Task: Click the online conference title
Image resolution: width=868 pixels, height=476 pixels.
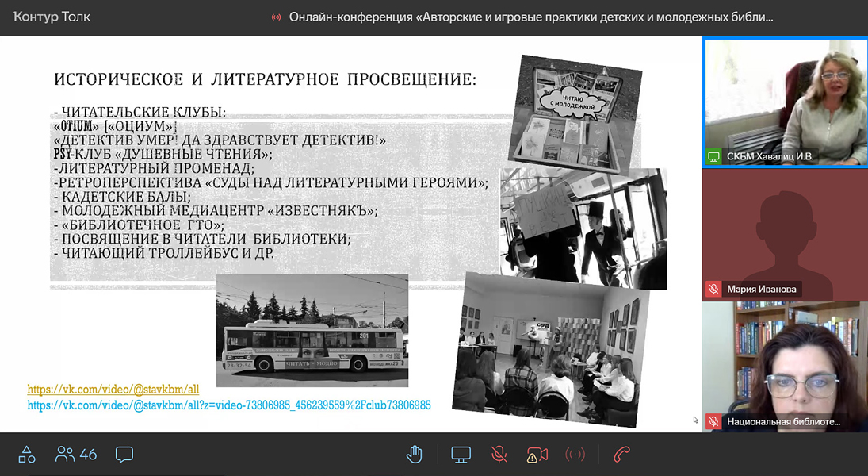Action: 530,17
